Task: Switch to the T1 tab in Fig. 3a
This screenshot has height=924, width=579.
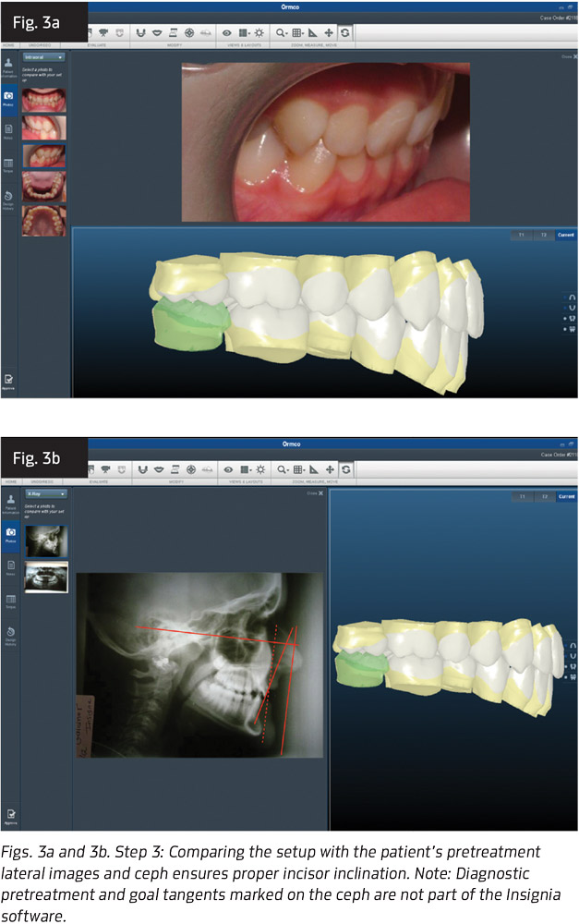Action: (x=521, y=236)
